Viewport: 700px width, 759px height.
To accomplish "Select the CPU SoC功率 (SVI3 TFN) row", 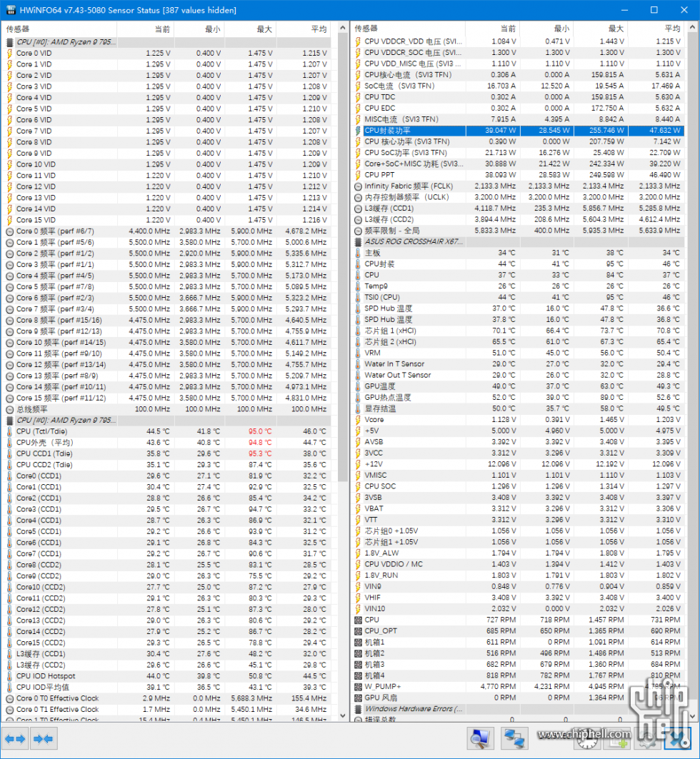I will pos(518,153).
